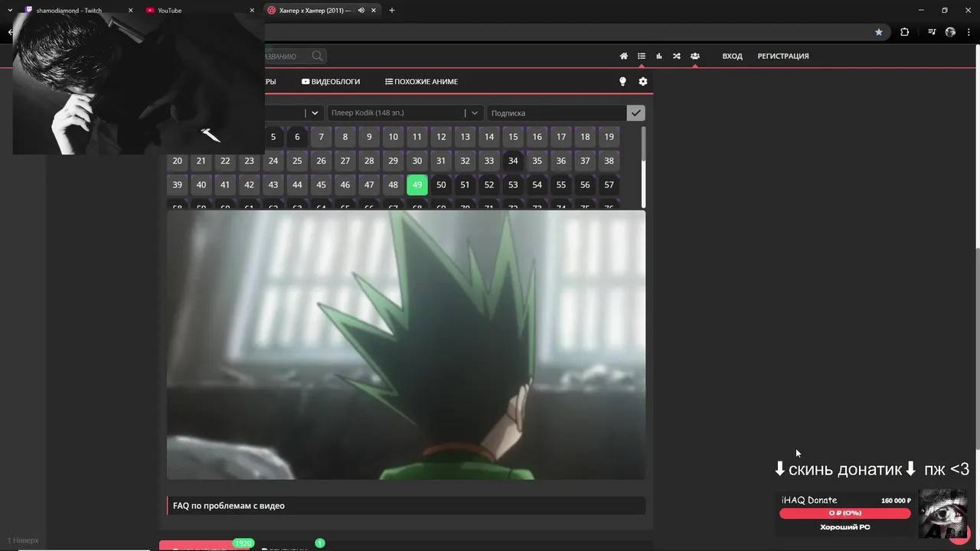Open the anime list icon in header
Screen dimensions: 980x551
[x=642, y=56]
